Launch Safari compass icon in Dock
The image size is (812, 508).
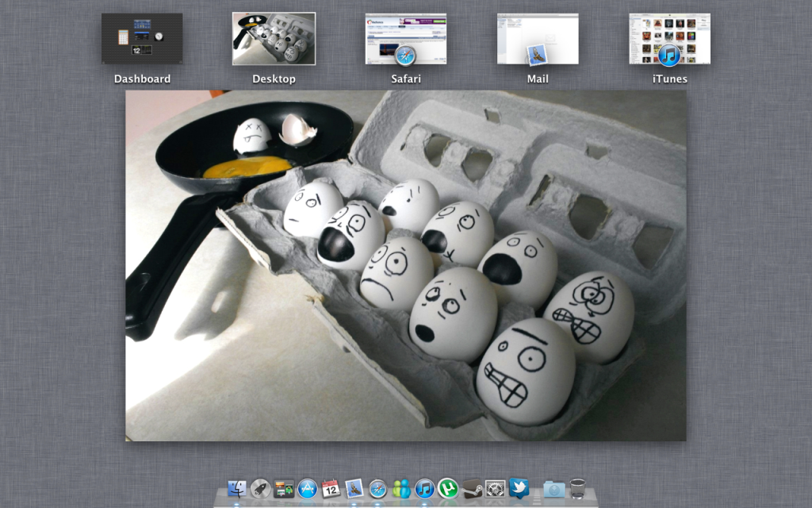click(378, 488)
